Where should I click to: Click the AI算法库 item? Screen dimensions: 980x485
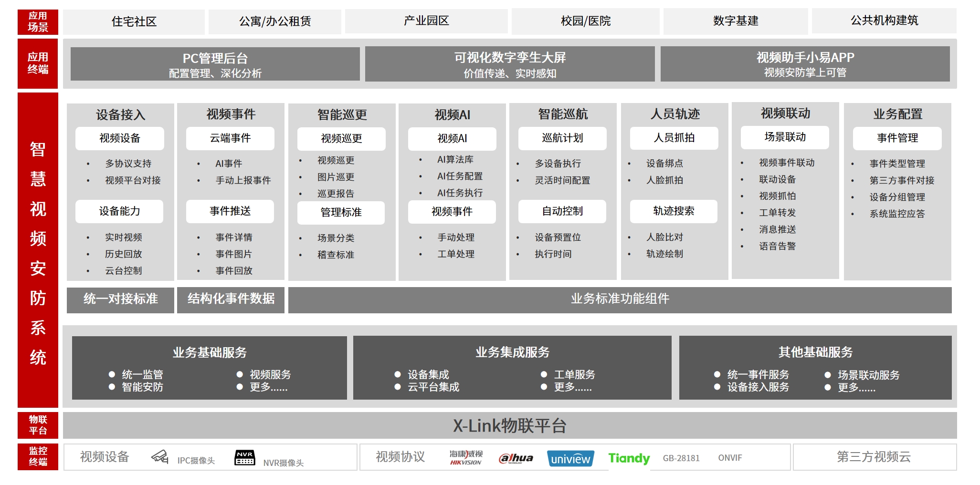(455, 160)
